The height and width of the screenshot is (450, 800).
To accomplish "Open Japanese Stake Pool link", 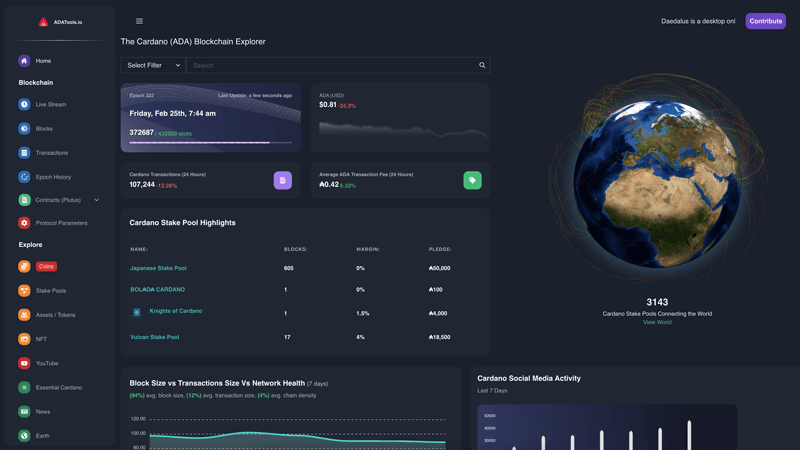I will click(x=158, y=268).
